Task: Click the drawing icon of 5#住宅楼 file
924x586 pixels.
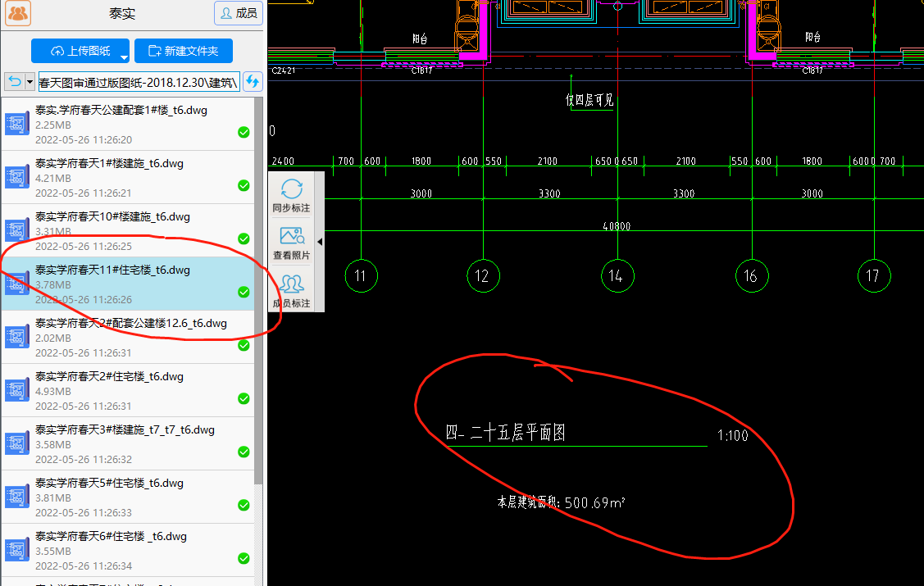Action: [17, 497]
